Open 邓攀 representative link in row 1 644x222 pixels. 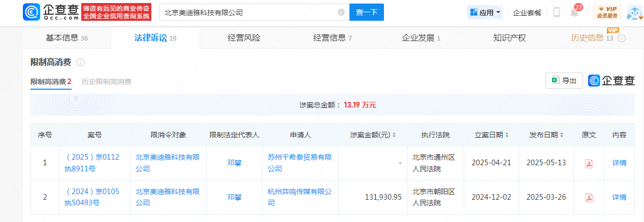[234, 163]
